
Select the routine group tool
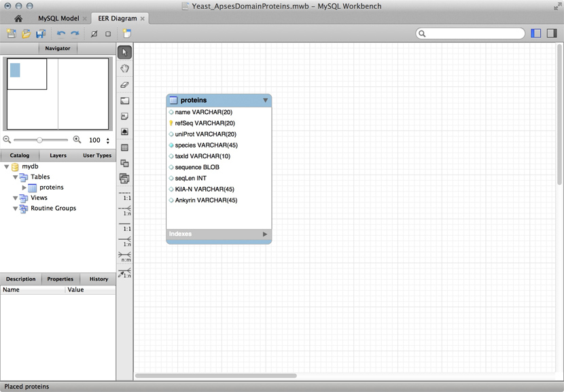click(x=124, y=179)
